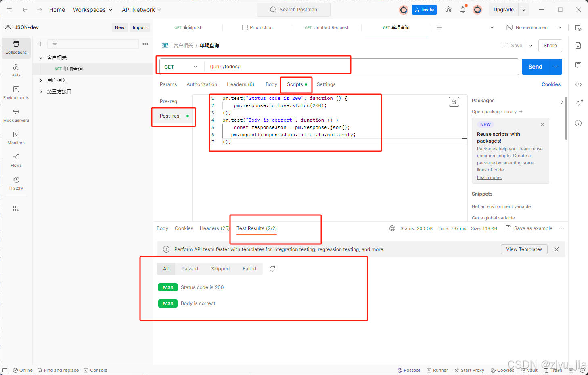Expand 用户相关 collection

pos(41,80)
